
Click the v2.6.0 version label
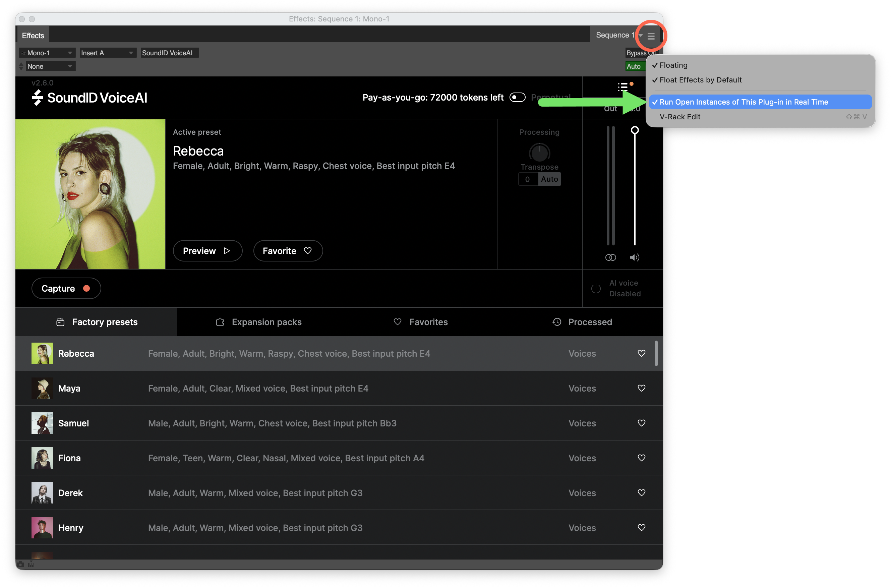[x=42, y=83]
